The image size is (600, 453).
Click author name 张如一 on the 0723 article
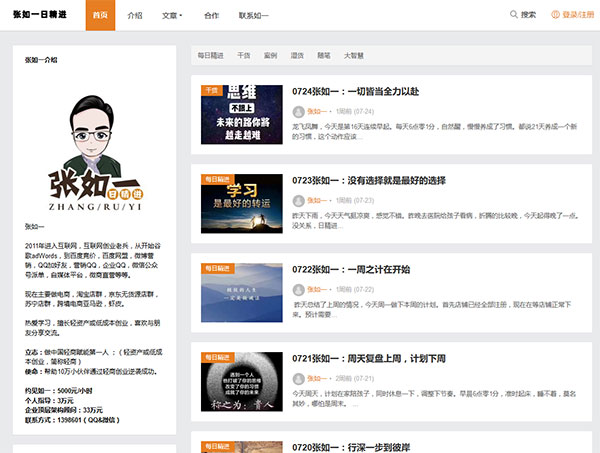coord(317,200)
